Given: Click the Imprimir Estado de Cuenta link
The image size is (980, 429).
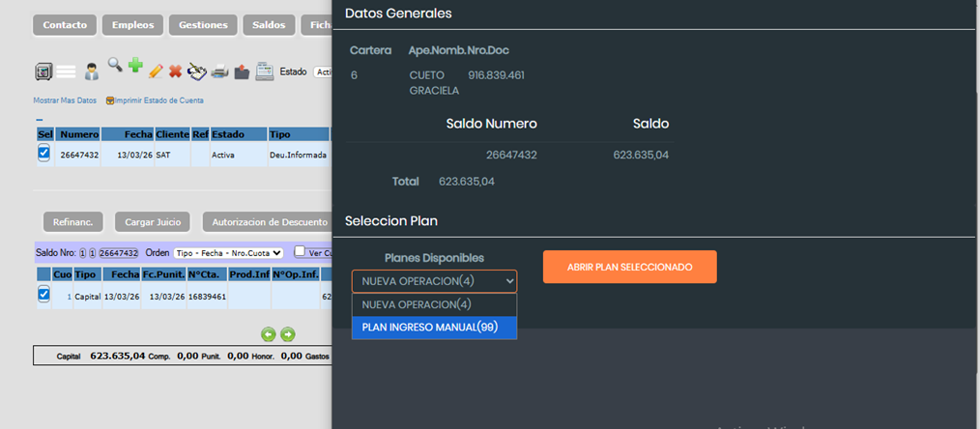Looking at the screenshot, I should (159, 100).
